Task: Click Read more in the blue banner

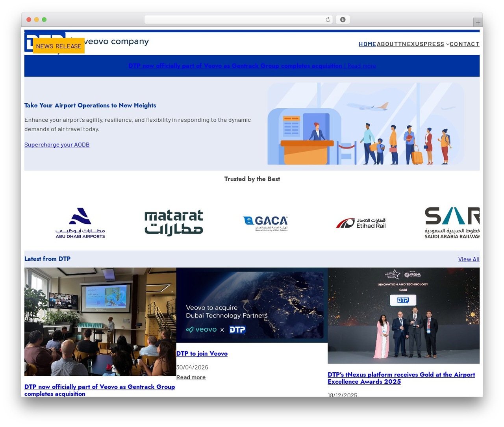Action: coord(361,66)
